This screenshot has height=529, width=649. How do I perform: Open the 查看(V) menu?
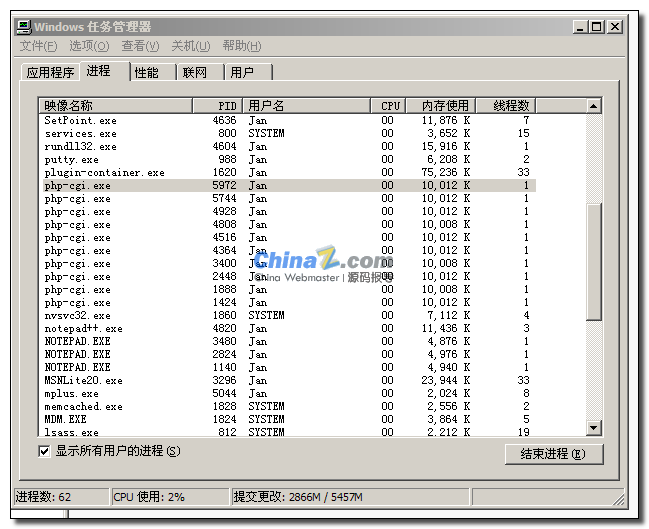[x=140, y=46]
